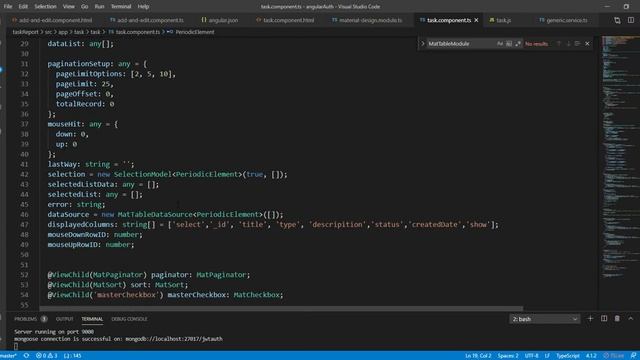The height and width of the screenshot is (360, 640).
Task: Click line number 47 in gutter
Action: 24,224
